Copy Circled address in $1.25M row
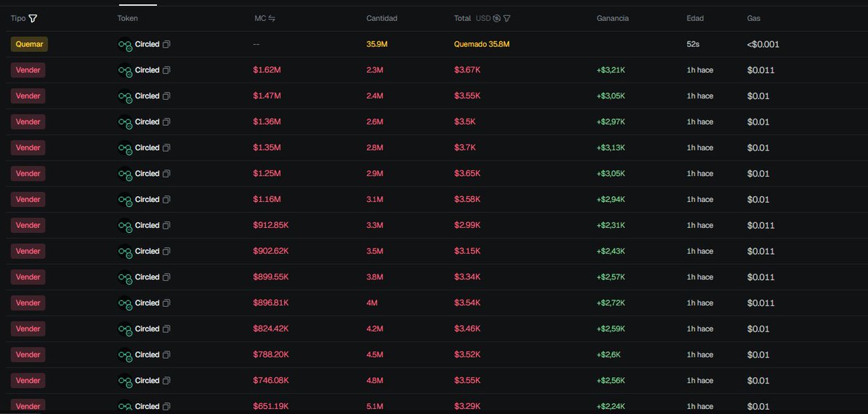Screen dimensions: 868x414 pos(166,174)
